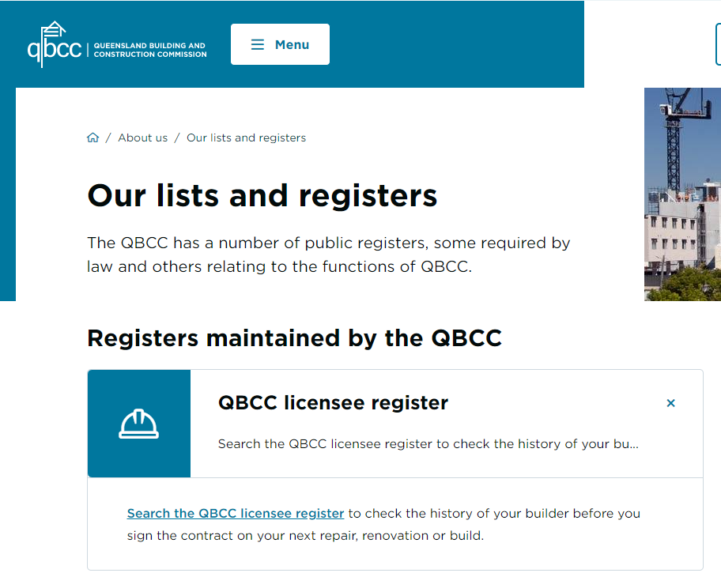The image size is (721, 588).
Task: Click the Registers maintained by the QBCC heading
Action: 294,338
